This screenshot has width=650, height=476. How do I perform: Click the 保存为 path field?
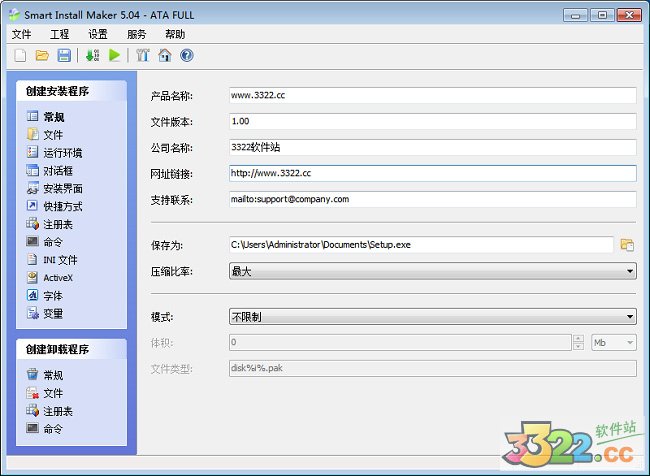click(x=421, y=245)
